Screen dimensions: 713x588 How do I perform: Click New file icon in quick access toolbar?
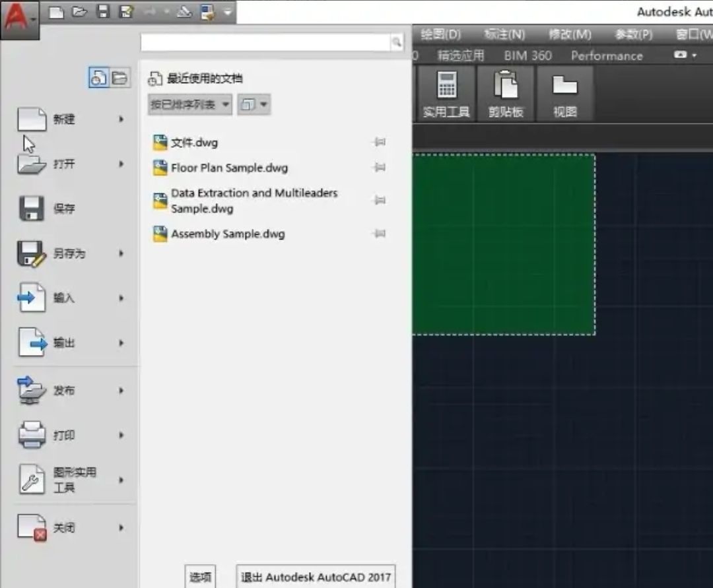tap(56, 13)
